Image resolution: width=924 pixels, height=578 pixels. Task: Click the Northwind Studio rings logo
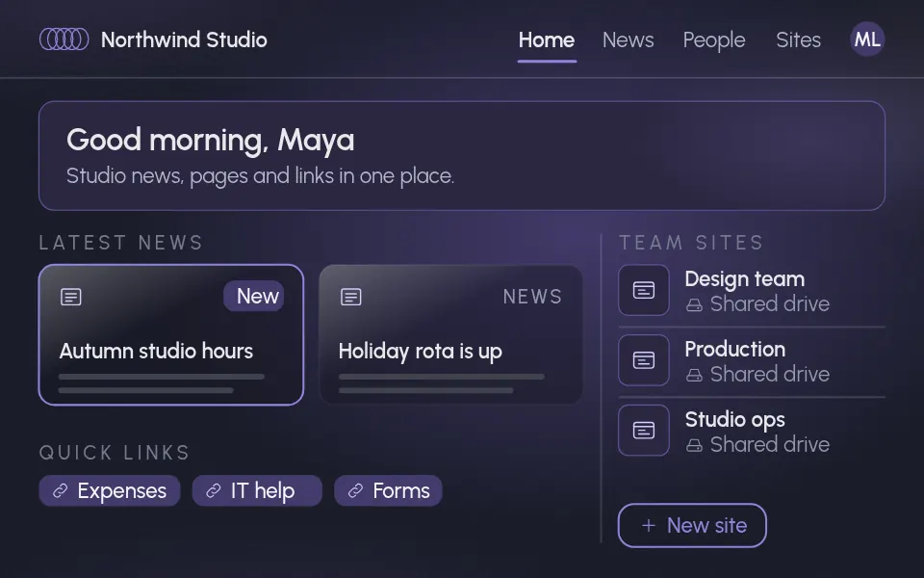point(64,39)
